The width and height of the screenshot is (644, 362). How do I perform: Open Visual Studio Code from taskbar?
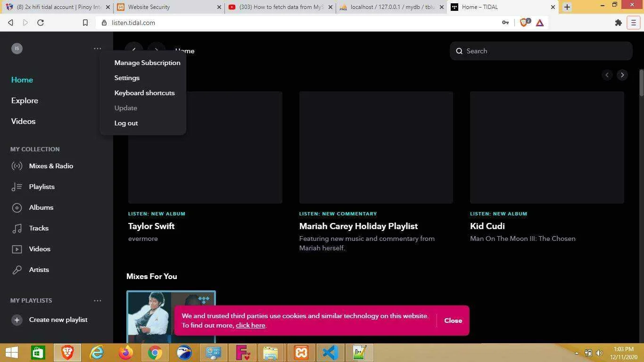point(330,353)
